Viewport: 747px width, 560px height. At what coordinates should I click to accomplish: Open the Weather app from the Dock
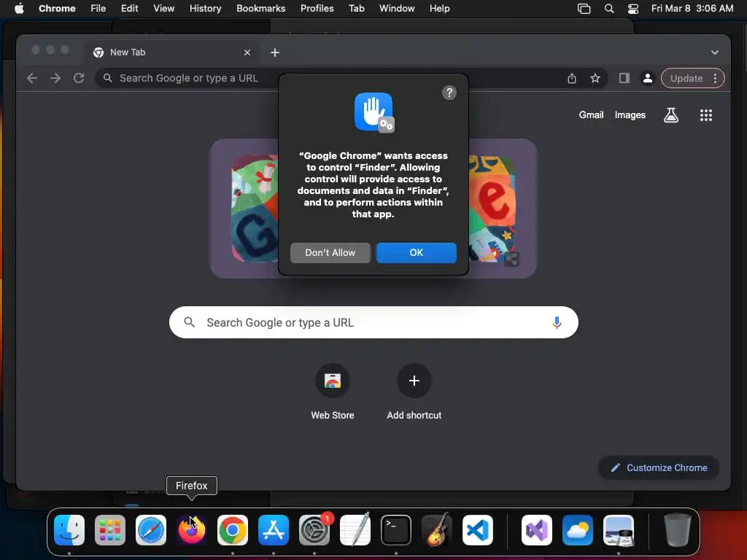578,530
